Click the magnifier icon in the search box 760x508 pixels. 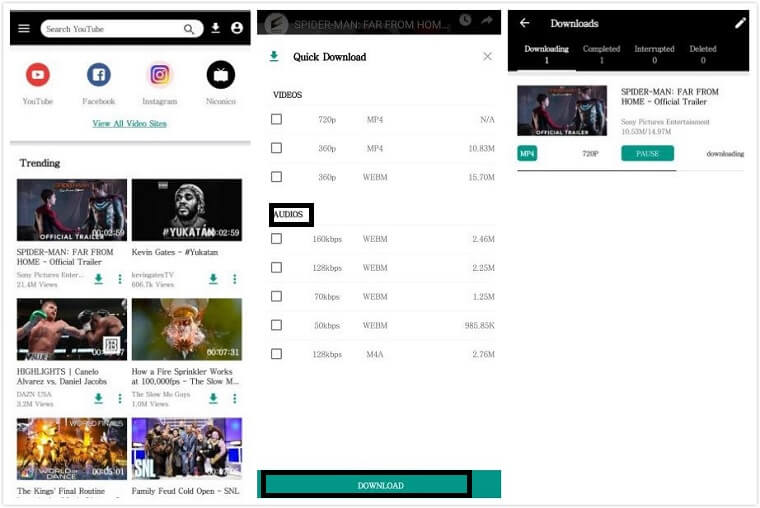click(x=189, y=30)
